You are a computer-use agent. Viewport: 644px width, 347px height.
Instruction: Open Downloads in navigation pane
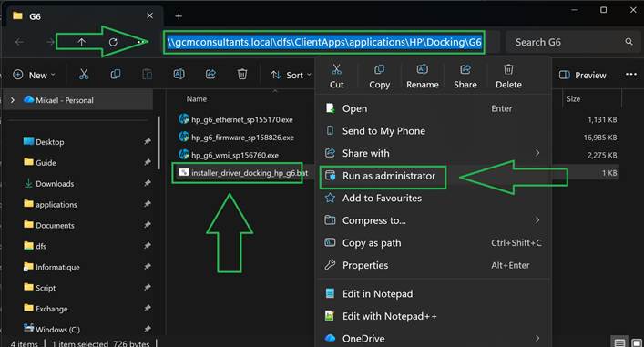click(55, 184)
